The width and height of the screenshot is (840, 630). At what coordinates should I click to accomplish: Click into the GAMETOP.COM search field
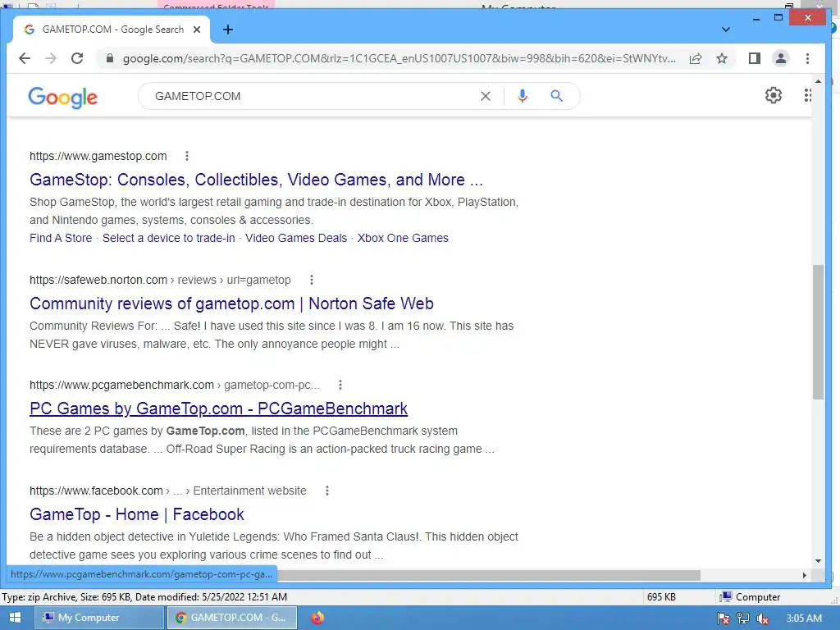[311, 96]
